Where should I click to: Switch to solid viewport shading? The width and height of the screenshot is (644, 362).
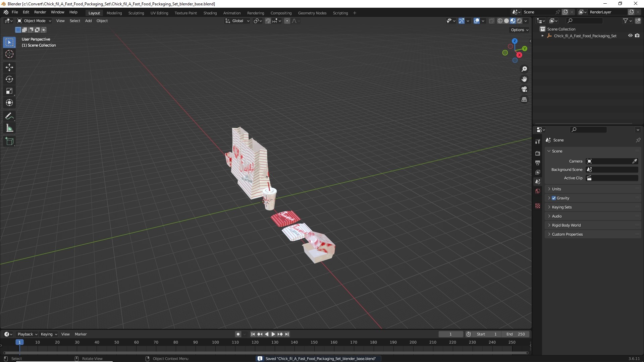(x=506, y=21)
